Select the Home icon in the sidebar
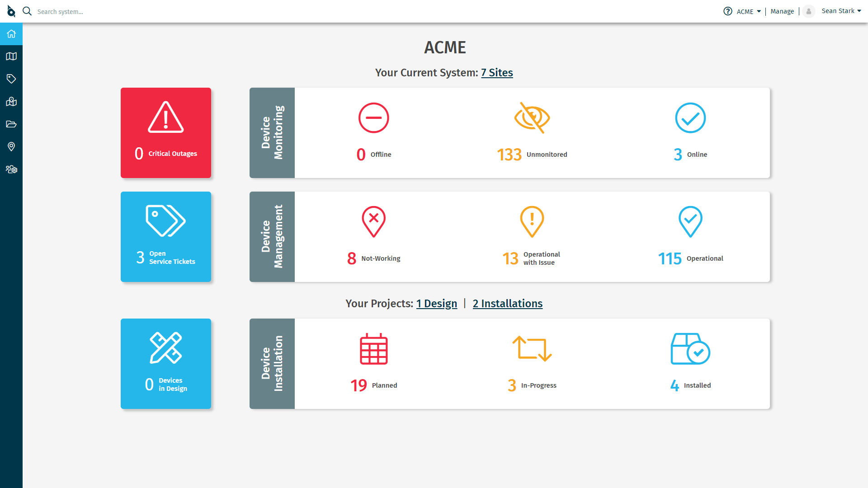Viewport: 868px width, 488px height. [x=11, y=33]
